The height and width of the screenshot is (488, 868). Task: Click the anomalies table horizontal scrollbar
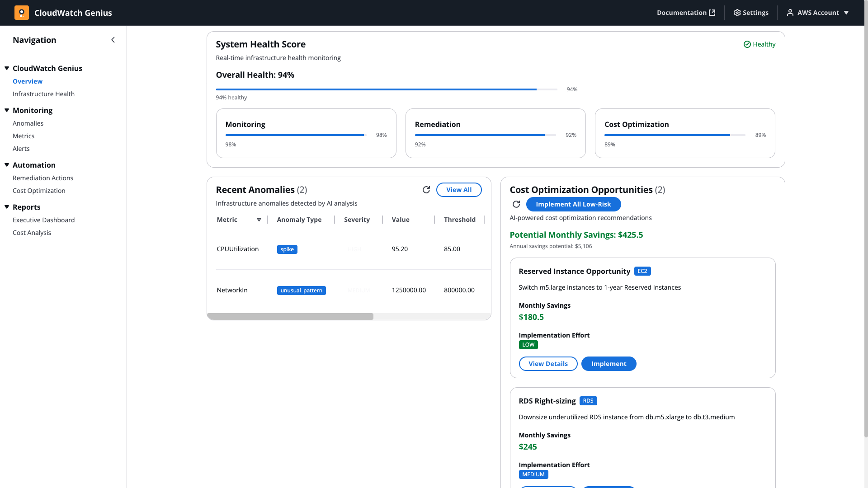pyautogui.click(x=290, y=317)
